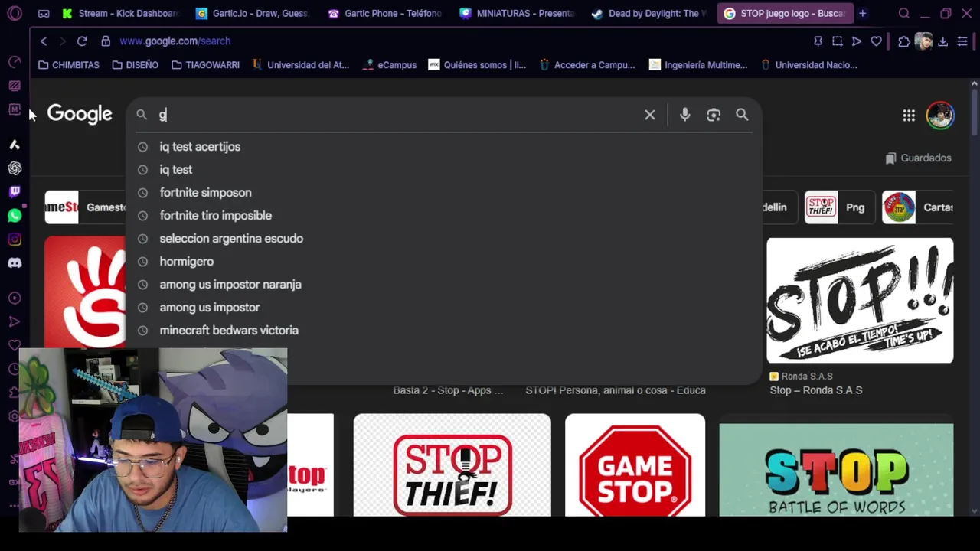
Task: Open CHIMBITAS bookmarks folder
Action: coord(69,65)
